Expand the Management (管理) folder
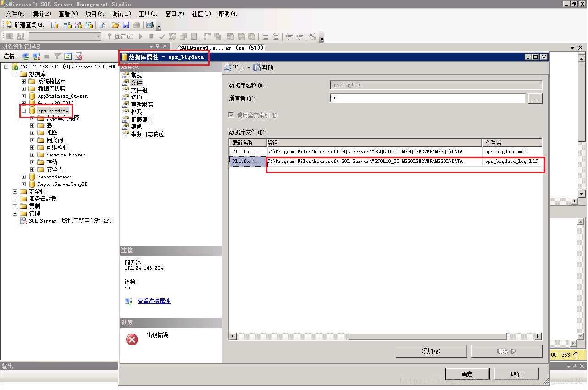The height and width of the screenshot is (390, 588). [x=15, y=213]
